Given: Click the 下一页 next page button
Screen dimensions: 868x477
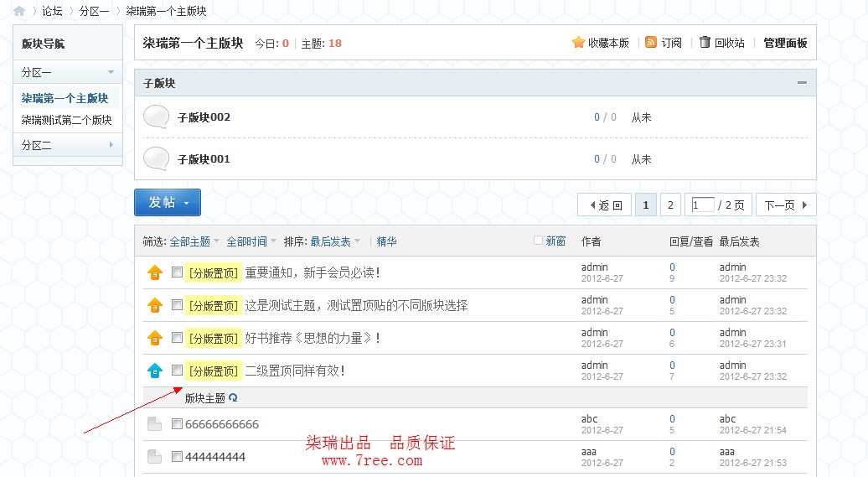Looking at the screenshot, I should (787, 205).
